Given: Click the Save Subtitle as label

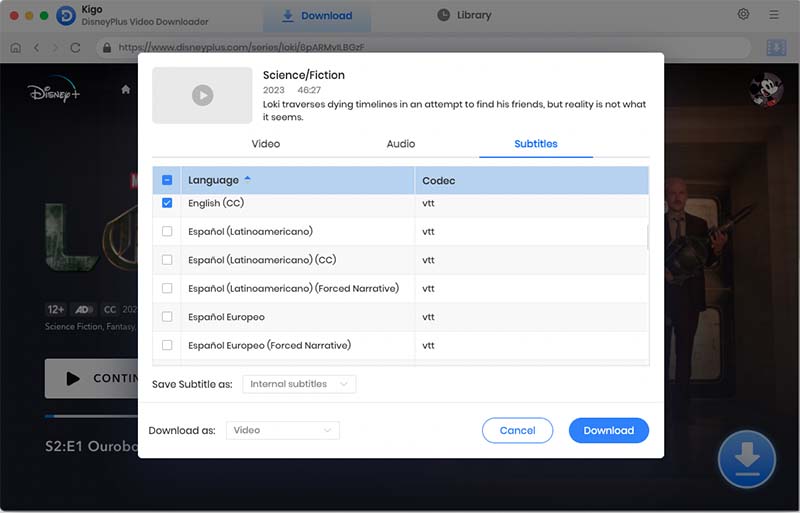Looking at the screenshot, I should [192, 384].
